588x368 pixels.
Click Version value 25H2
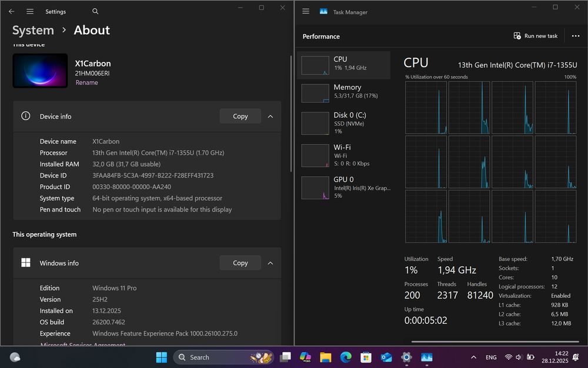(100, 299)
